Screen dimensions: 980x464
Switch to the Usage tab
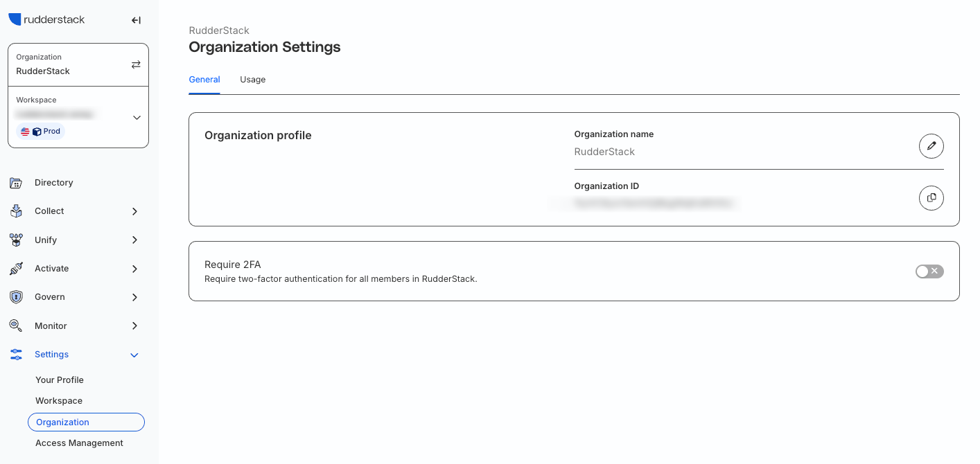click(x=253, y=80)
